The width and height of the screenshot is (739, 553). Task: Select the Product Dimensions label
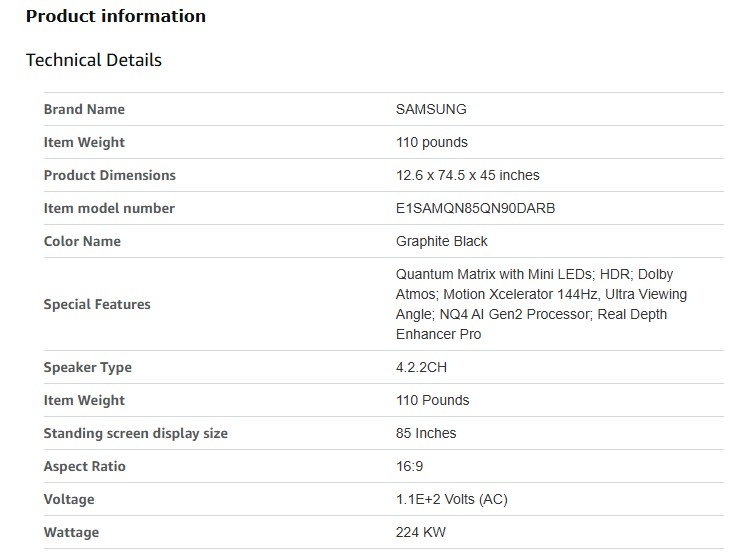[x=109, y=175]
